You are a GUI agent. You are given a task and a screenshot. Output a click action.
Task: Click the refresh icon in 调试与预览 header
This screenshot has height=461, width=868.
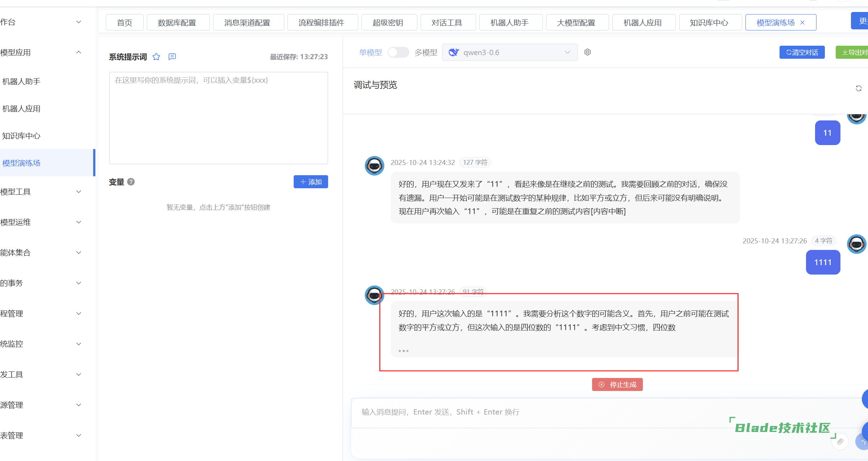pos(858,89)
